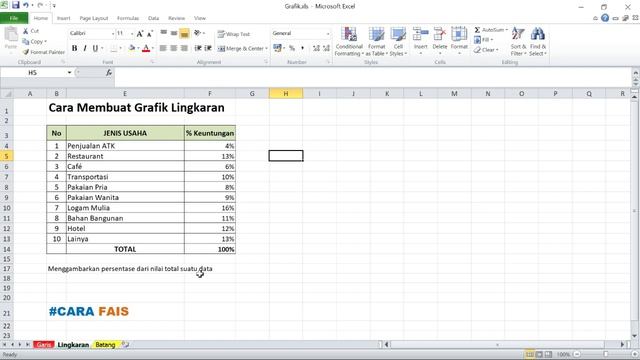The image size is (640, 360).
Task: Click the Name Box showing H5
Action: 33,73
